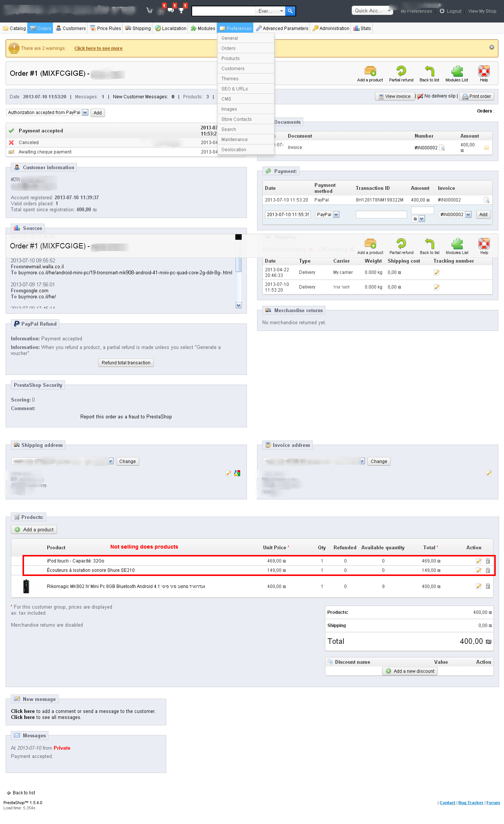Open the Customers menu tab
Image resolution: width=504 pixels, height=824 pixels.
click(71, 28)
